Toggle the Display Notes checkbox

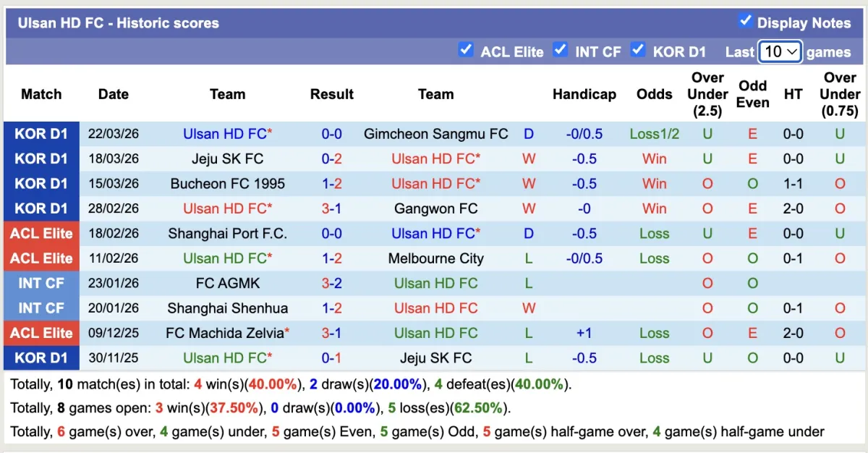[746, 21]
